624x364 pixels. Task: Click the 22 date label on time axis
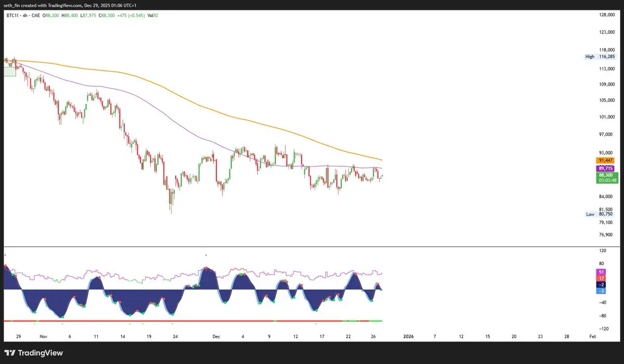348,337
